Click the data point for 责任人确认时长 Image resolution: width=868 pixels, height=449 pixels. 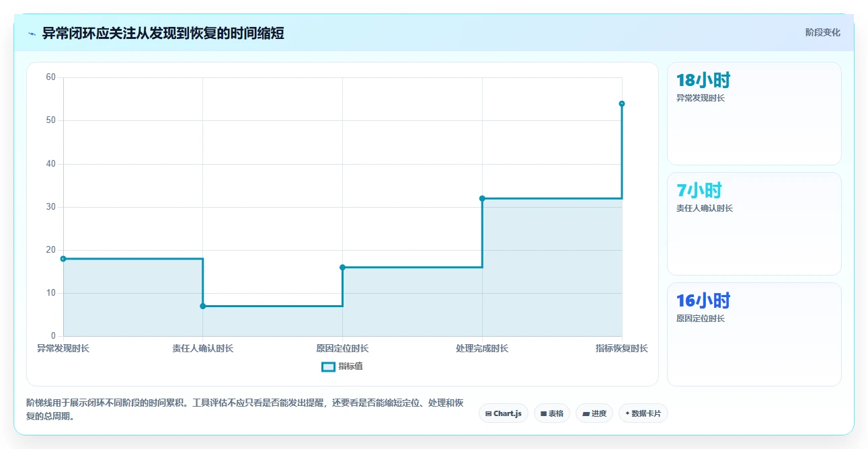pos(203,307)
